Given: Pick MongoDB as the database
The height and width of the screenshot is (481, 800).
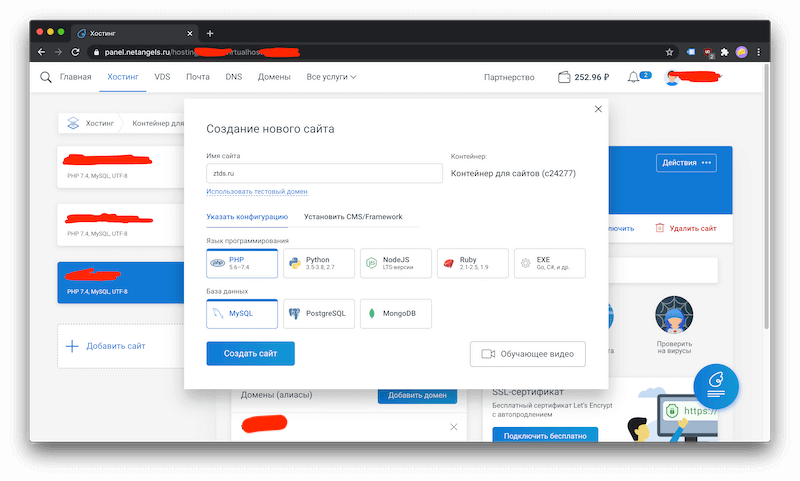Looking at the screenshot, I should point(393,313).
